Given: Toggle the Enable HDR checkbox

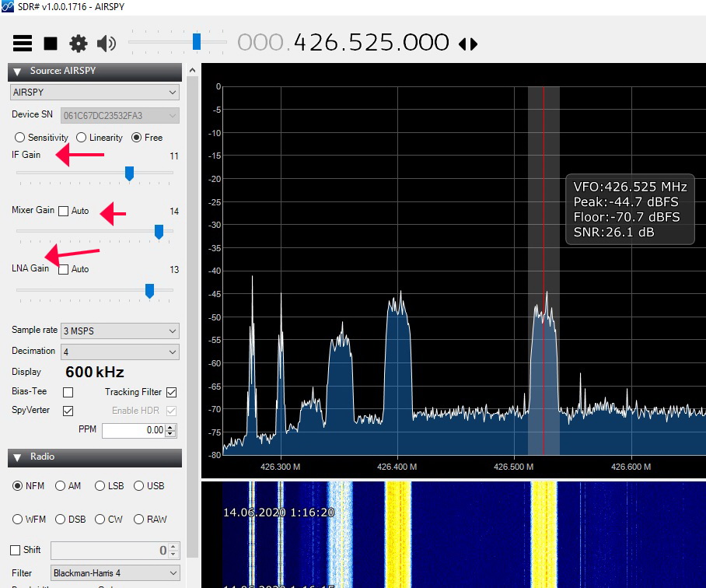Looking at the screenshot, I should pos(172,411).
